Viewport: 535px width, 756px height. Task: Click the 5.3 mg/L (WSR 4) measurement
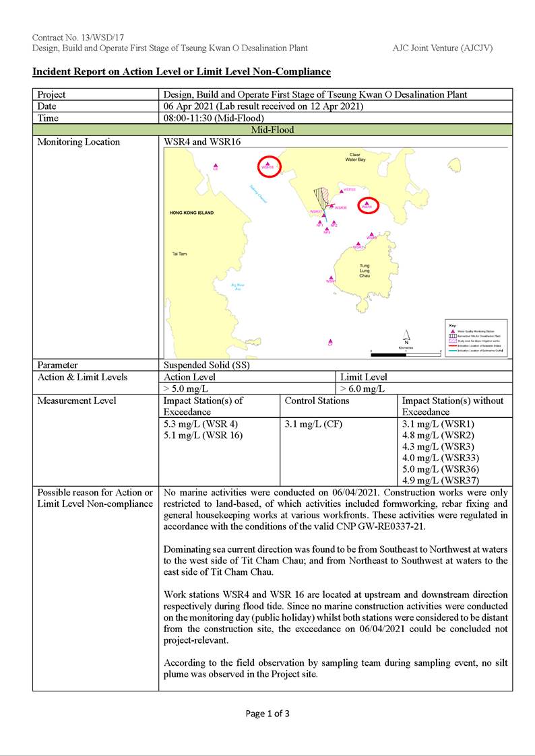[201, 424]
